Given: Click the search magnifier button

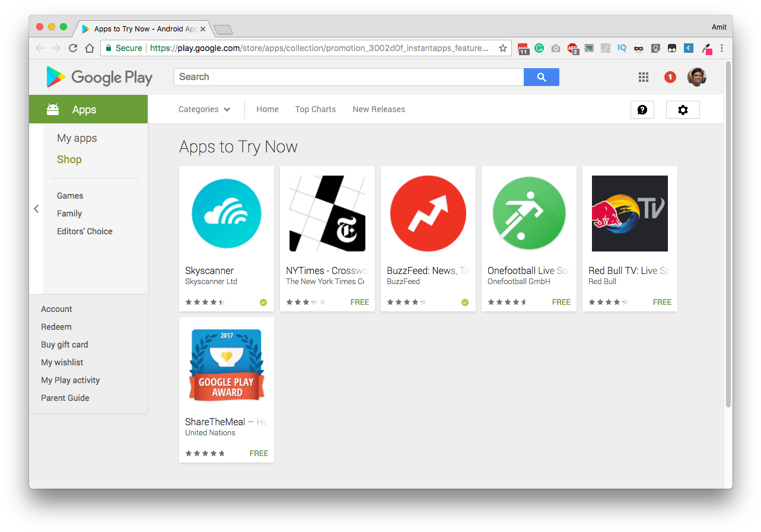Looking at the screenshot, I should pos(540,77).
